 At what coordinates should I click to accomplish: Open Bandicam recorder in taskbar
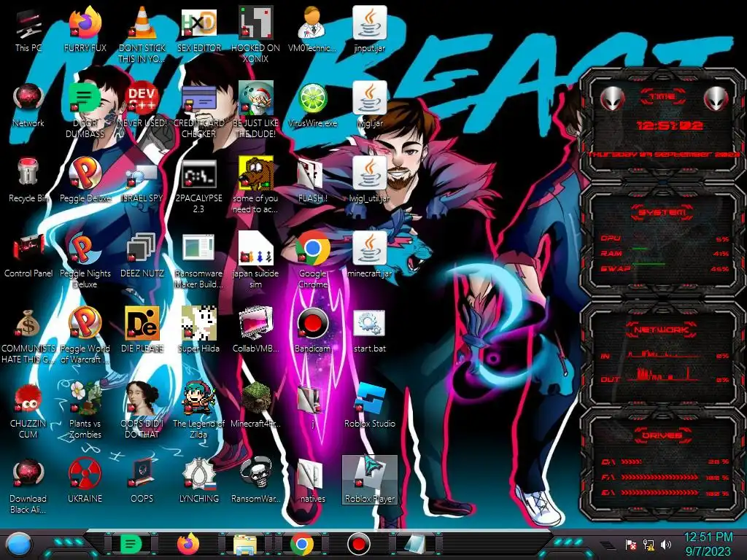(x=359, y=544)
